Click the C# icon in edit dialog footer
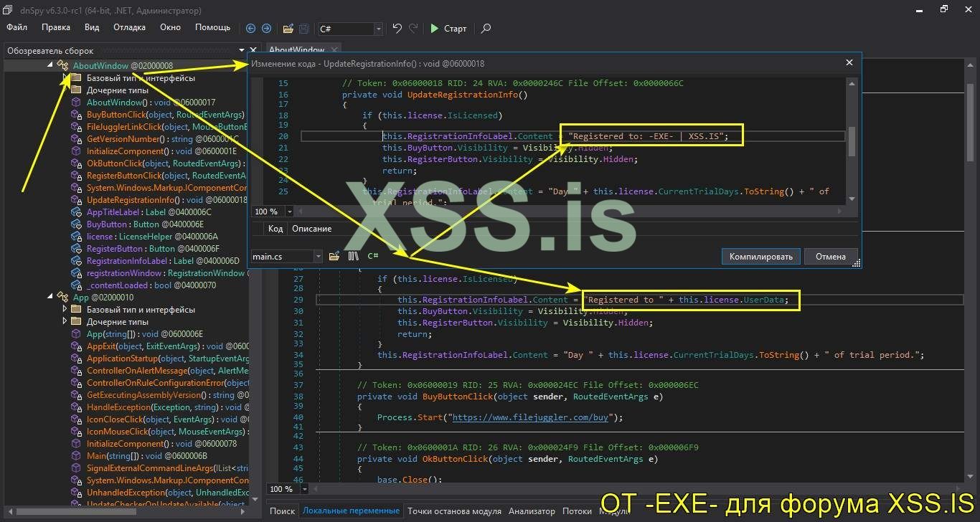The image size is (980, 522). pyautogui.click(x=373, y=256)
